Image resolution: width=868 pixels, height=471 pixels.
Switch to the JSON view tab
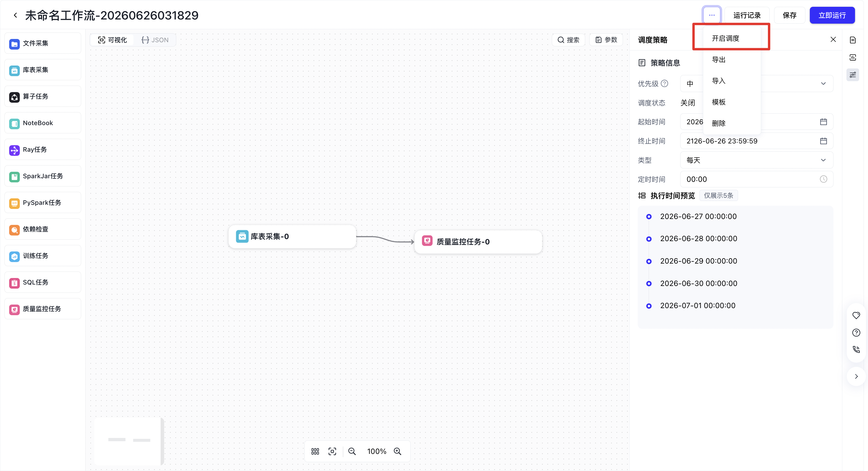point(155,40)
